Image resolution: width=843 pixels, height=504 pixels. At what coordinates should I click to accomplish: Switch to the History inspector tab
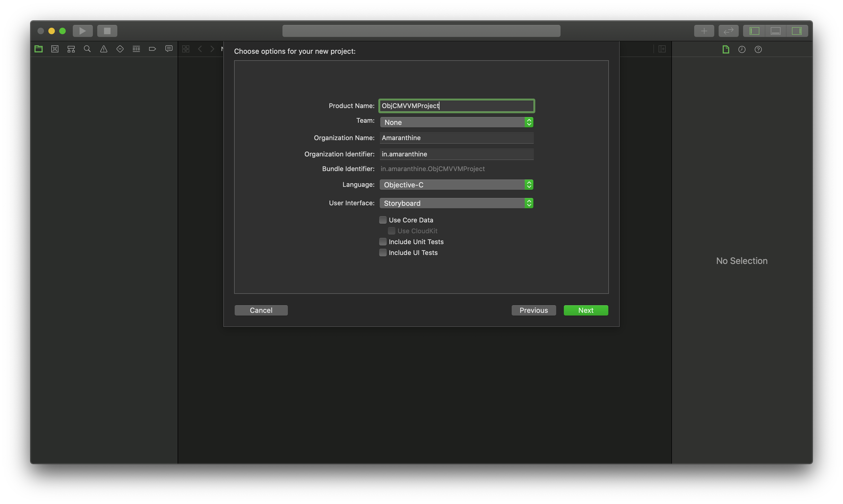(x=741, y=50)
